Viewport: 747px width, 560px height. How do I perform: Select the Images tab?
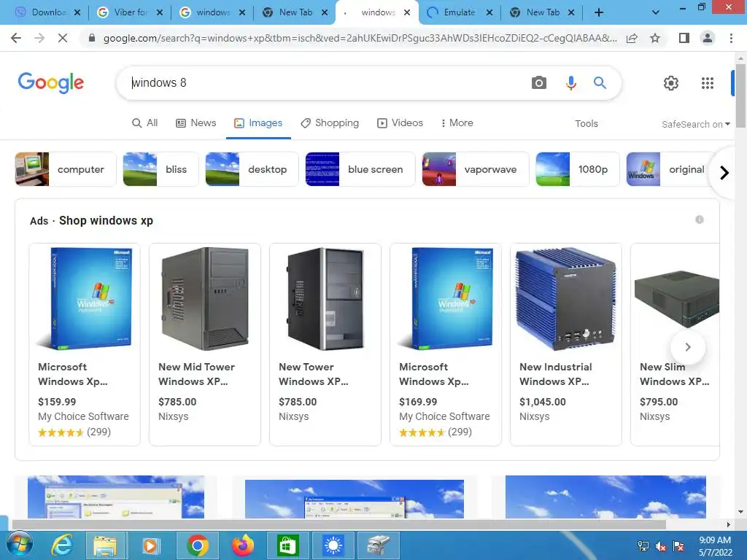tap(258, 122)
